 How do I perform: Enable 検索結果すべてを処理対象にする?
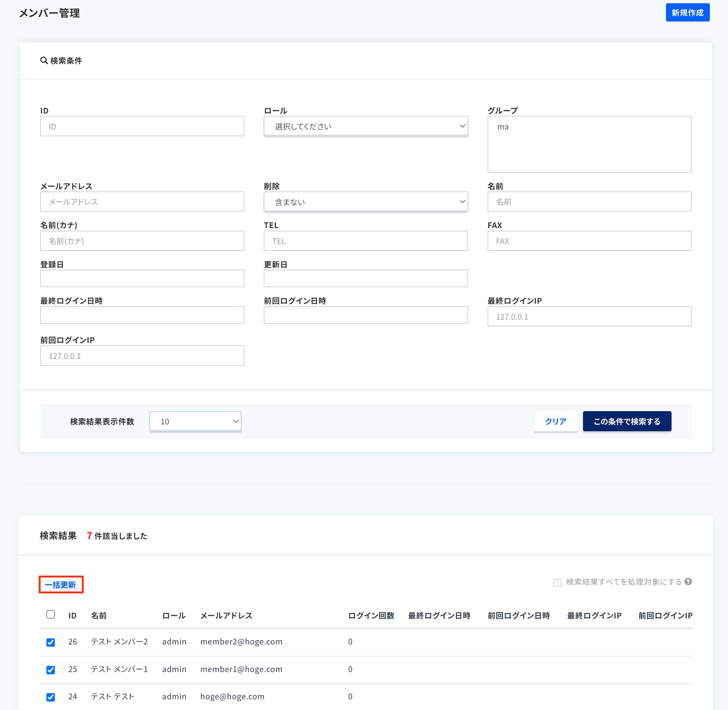[557, 582]
